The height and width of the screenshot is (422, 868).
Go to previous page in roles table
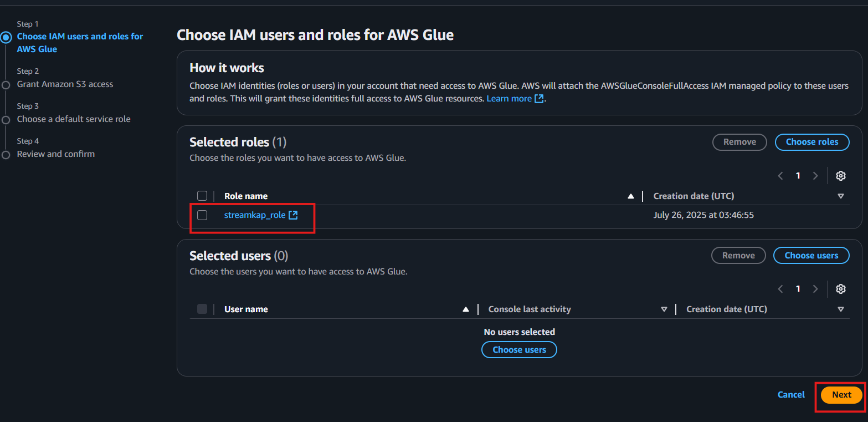pos(780,176)
